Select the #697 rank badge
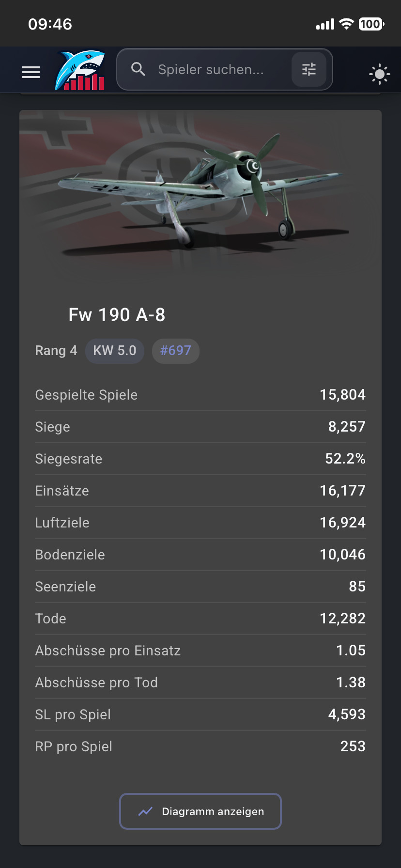This screenshot has width=401, height=868. (x=175, y=351)
